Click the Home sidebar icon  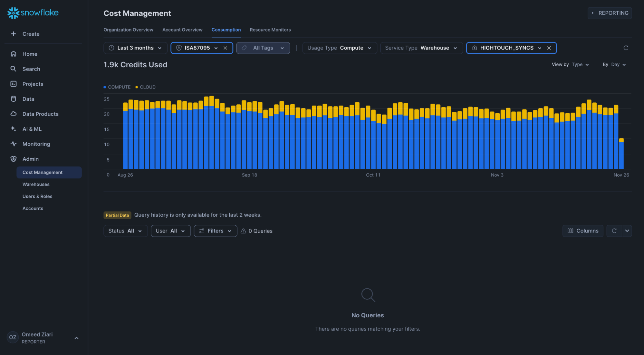(14, 54)
